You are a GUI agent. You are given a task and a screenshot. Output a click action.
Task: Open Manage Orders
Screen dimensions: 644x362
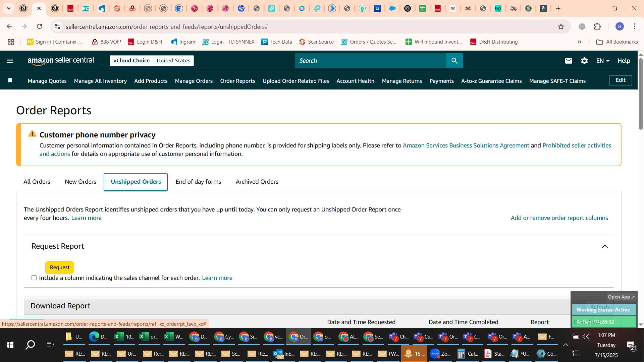pyautogui.click(x=194, y=81)
